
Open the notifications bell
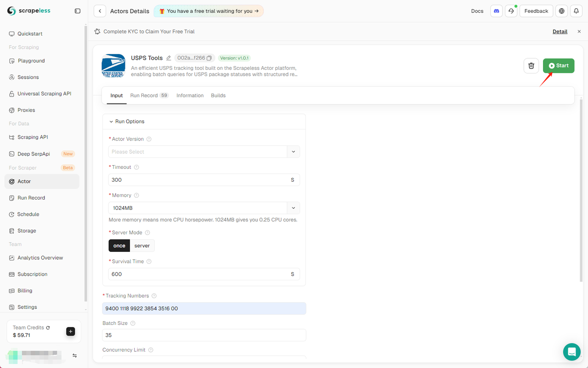pos(576,11)
